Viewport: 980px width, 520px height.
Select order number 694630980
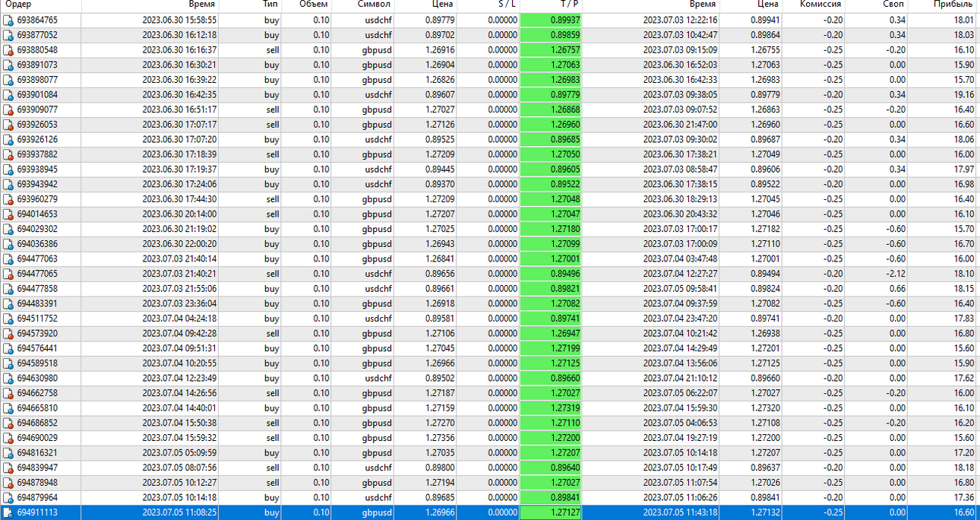pyautogui.click(x=37, y=378)
